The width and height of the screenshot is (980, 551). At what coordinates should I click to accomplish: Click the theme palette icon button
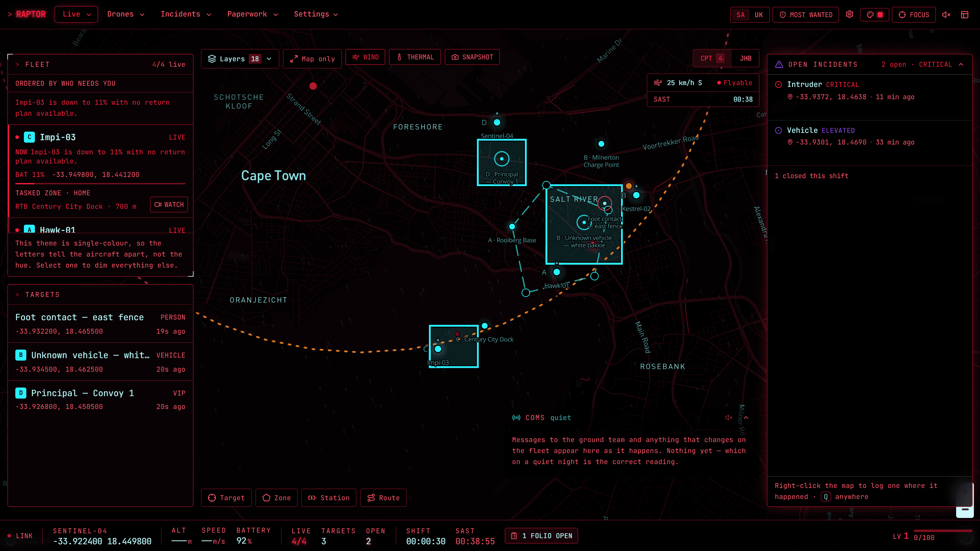pyautogui.click(x=874, y=15)
